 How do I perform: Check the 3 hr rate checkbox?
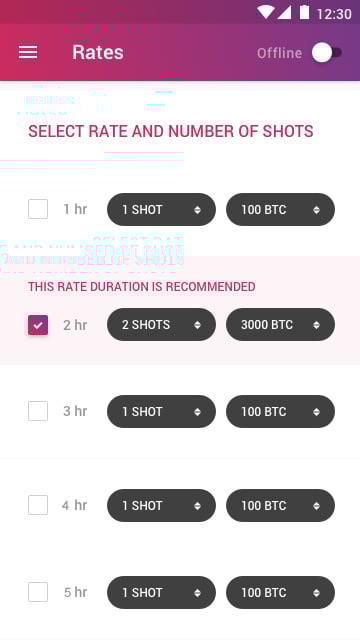pyautogui.click(x=38, y=411)
